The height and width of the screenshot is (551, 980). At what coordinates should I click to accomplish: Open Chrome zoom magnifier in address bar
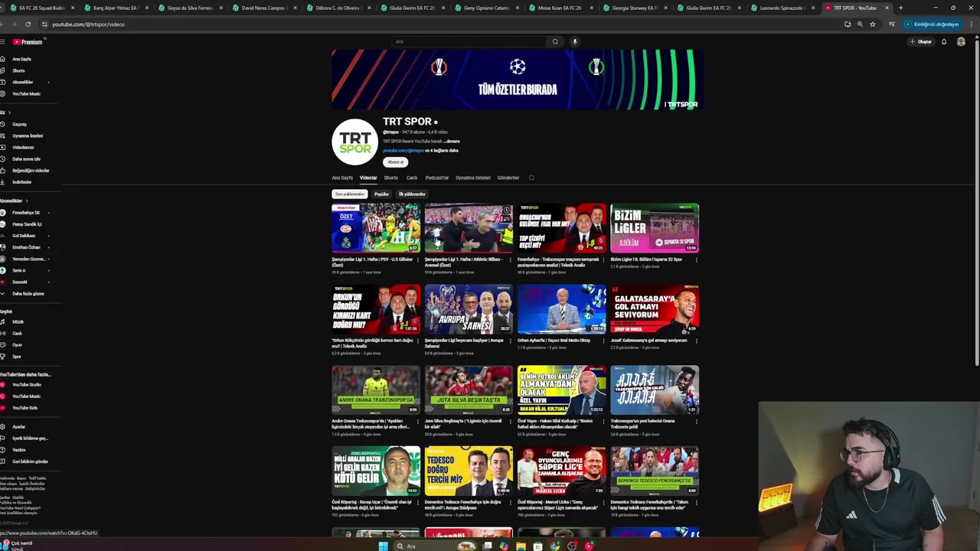860,24
